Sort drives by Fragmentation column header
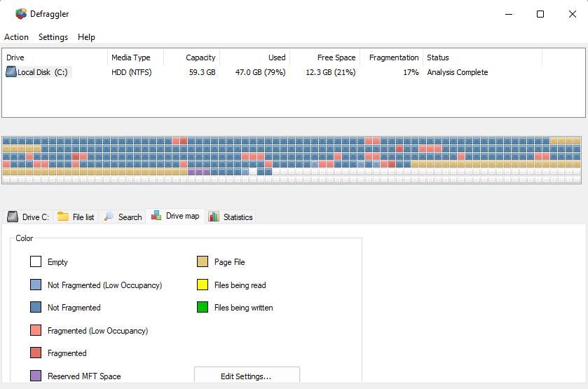This screenshot has width=588, height=389. pyautogui.click(x=394, y=57)
